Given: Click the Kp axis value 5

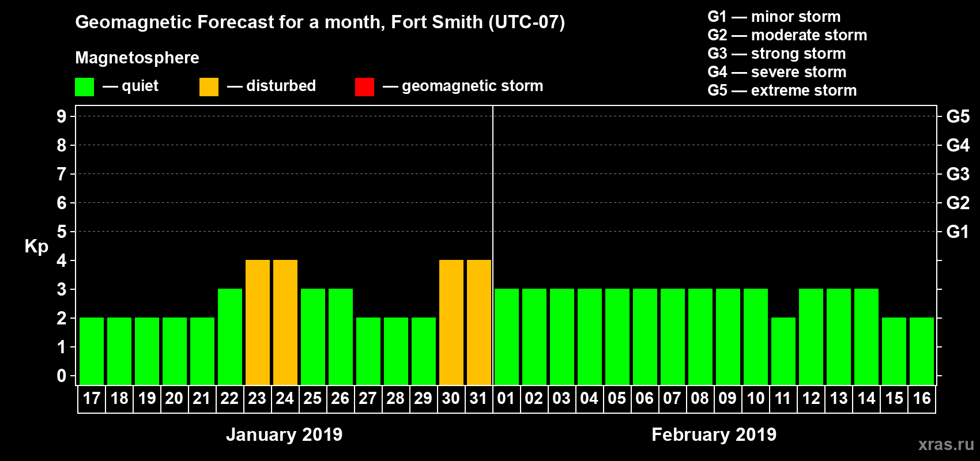Looking at the screenshot, I should point(62,232).
